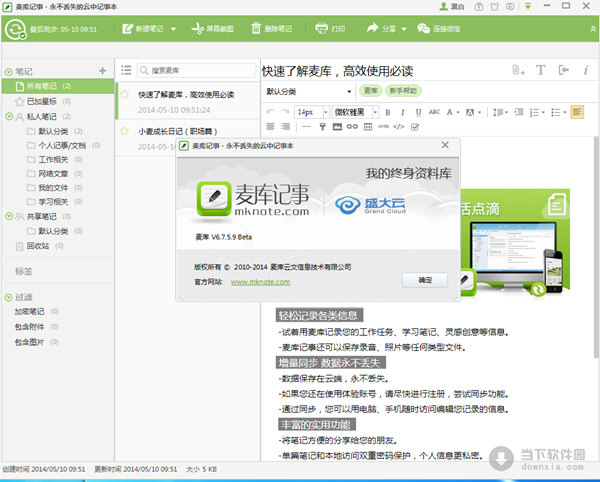The width and height of the screenshot is (600, 482).
Task: Toggle italic formatting
Action: (403, 112)
